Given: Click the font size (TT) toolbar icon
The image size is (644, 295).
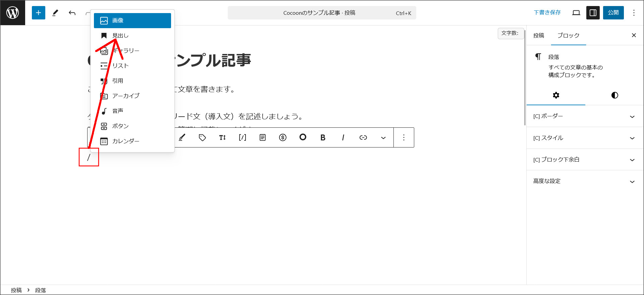Looking at the screenshot, I should pyautogui.click(x=222, y=137).
